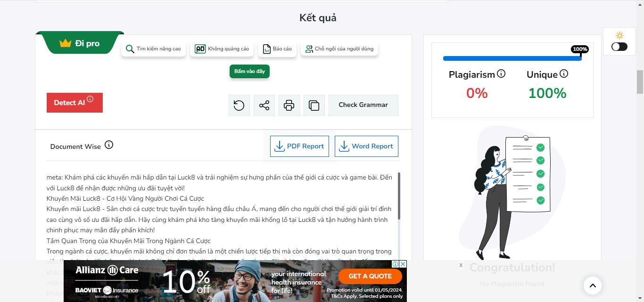
Task: Open the Báo cáo feature
Action: tap(277, 49)
